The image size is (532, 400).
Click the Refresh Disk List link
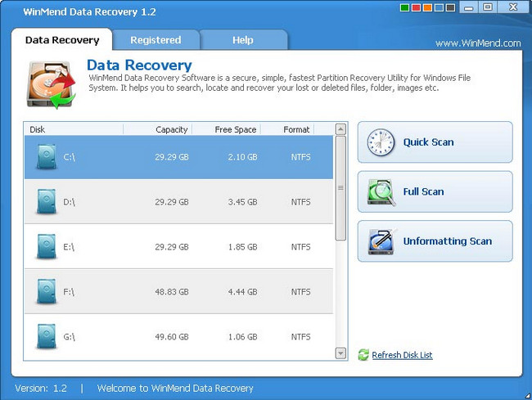pos(402,355)
